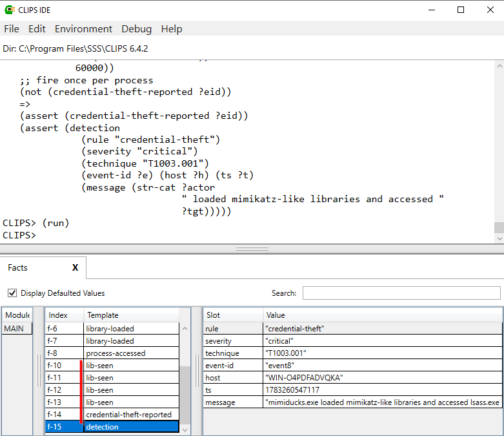Select fact f-15 detection row
Viewport: 504px width, 436px height.
tap(112, 426)
